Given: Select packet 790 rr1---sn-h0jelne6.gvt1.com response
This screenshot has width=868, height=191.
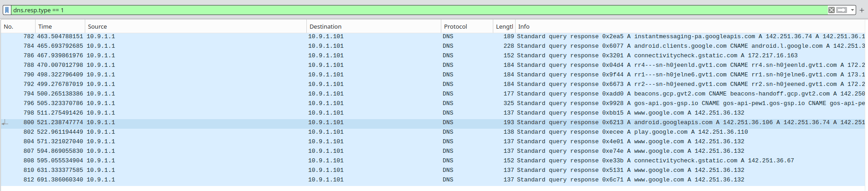Looking at the screenshot, I should click(x=433, y=75).
